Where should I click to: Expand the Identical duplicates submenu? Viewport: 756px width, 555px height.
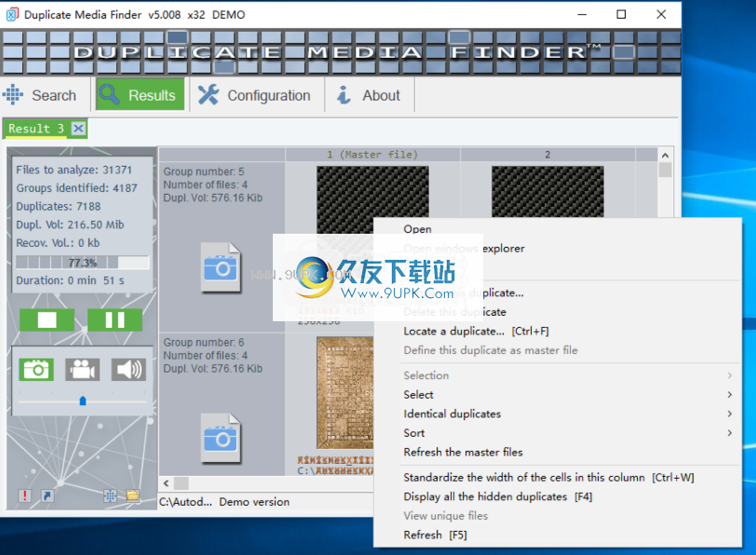coord(558,414)
